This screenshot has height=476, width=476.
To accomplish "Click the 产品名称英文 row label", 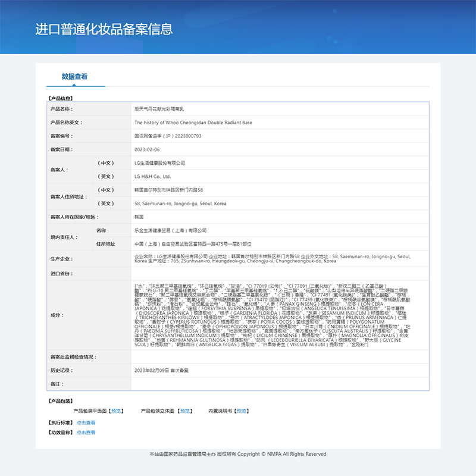I will [67, 123].
